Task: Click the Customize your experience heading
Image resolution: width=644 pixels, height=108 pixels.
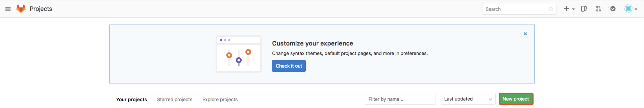Action: pyautogui.click(x=312, y=43)
